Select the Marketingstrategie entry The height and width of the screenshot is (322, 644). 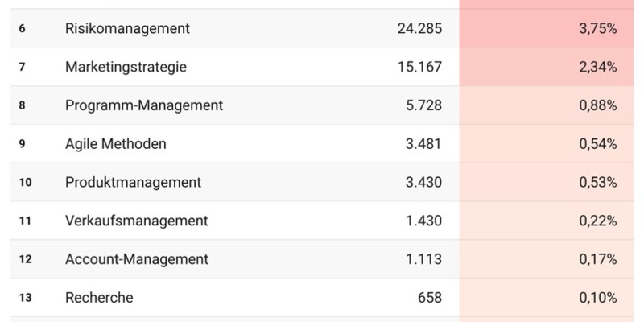tap(126, 68)
